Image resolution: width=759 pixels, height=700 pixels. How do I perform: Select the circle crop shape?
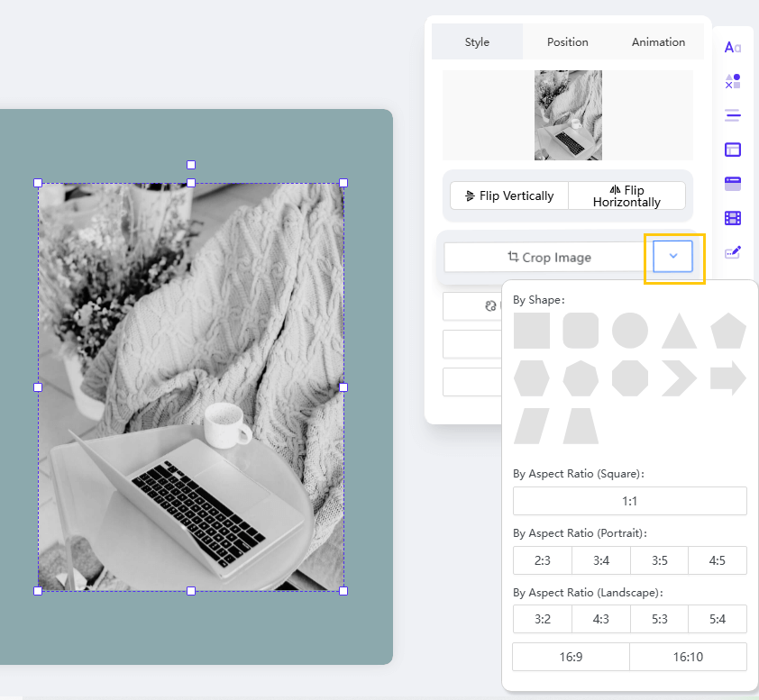[630, 331]
